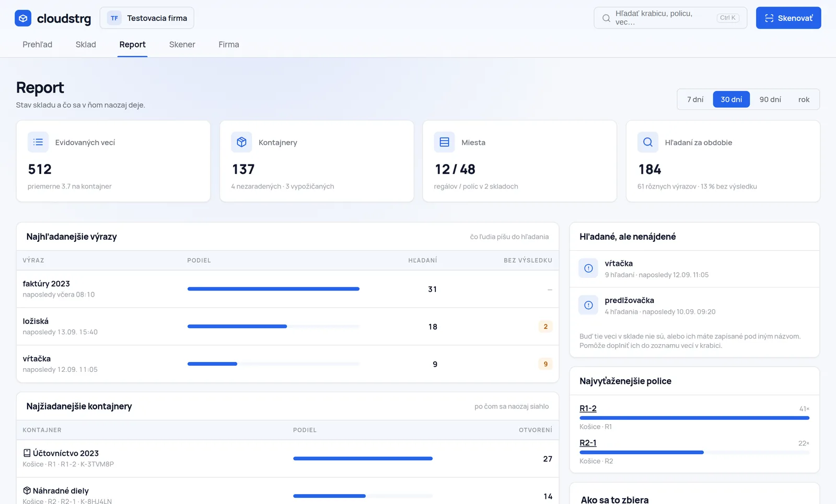This screenshot has width=836, height=504.
Task: Click the HĽADANÍ column header
Action: pos(423,260)
